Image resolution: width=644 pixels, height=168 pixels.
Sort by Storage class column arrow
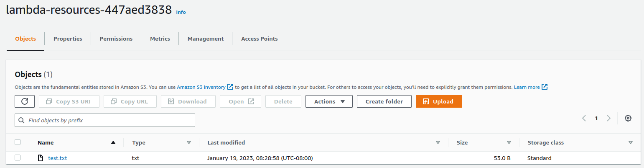click(x=631, y=142)
